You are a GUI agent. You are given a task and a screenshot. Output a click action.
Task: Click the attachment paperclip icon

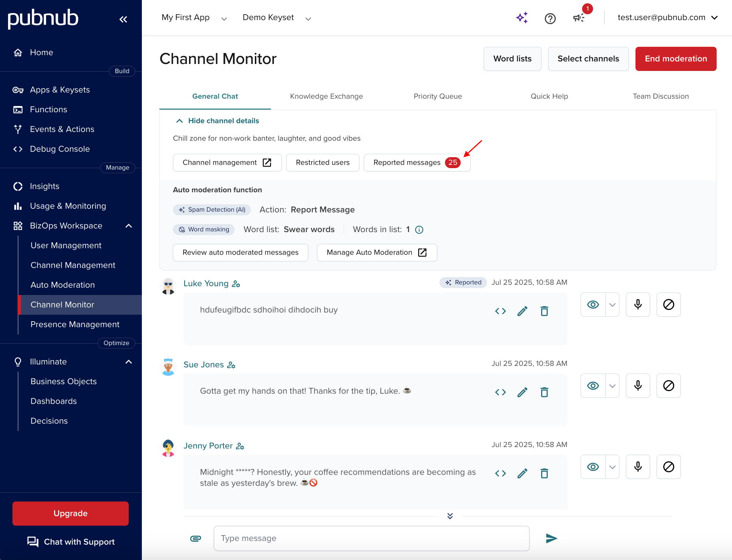coord(196,538)
